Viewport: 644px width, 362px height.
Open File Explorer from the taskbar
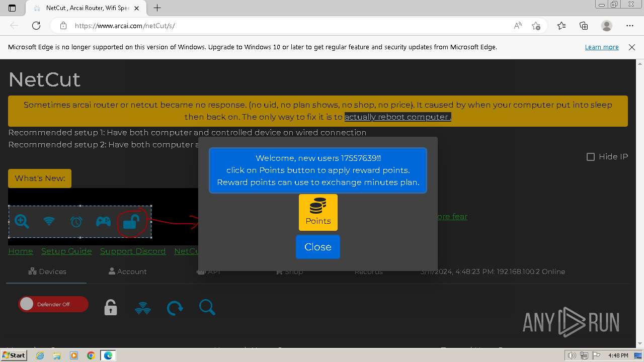pos(57,355)
